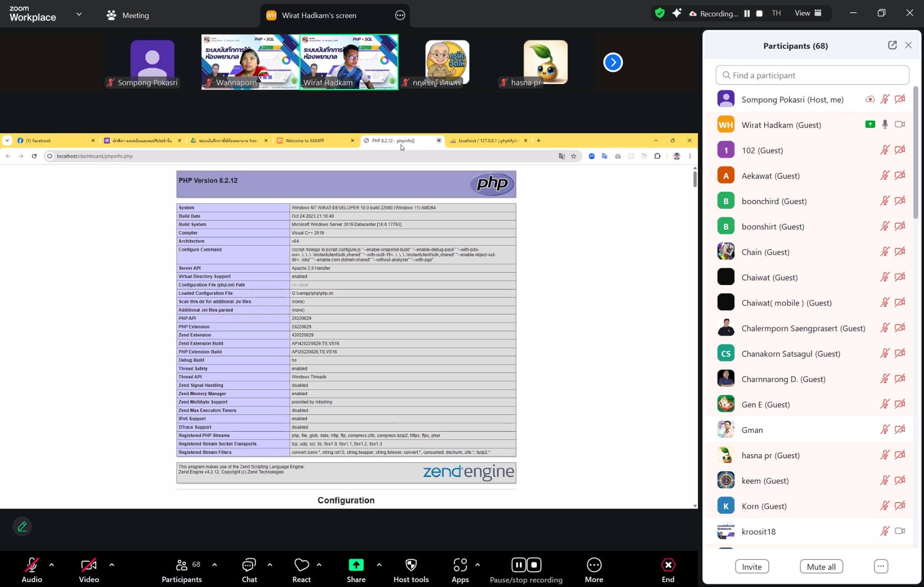Screen dimensions: 924x587
Task: Toggle the Video camera button
Action: click(x=88, y=565)
